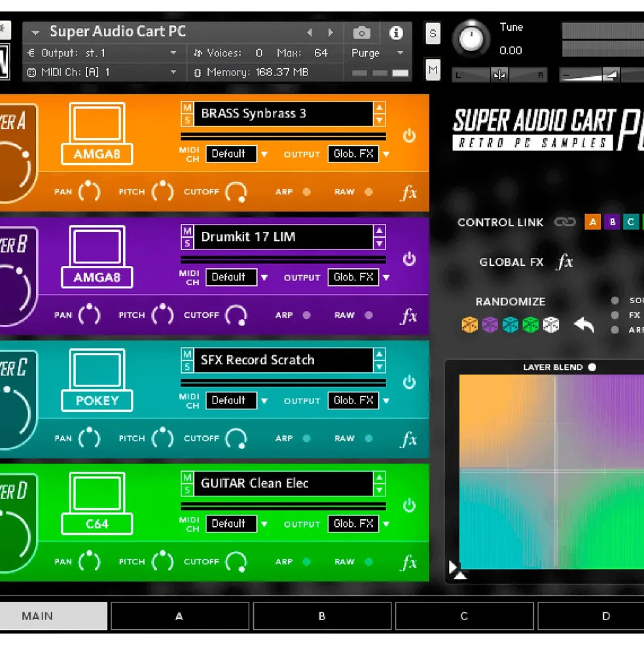Select the C64 computer icon on Layer D
The image size is (644, 645).
97,503
